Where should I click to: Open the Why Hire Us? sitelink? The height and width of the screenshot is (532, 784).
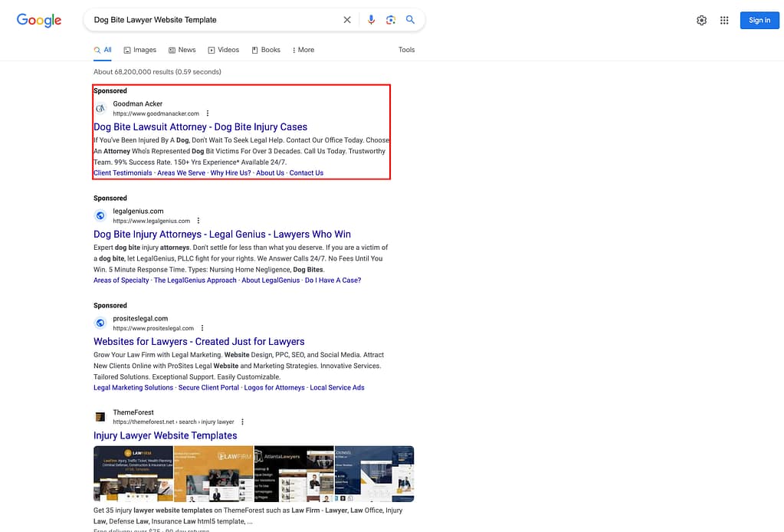pyautogui.click(x=231, y=173)
